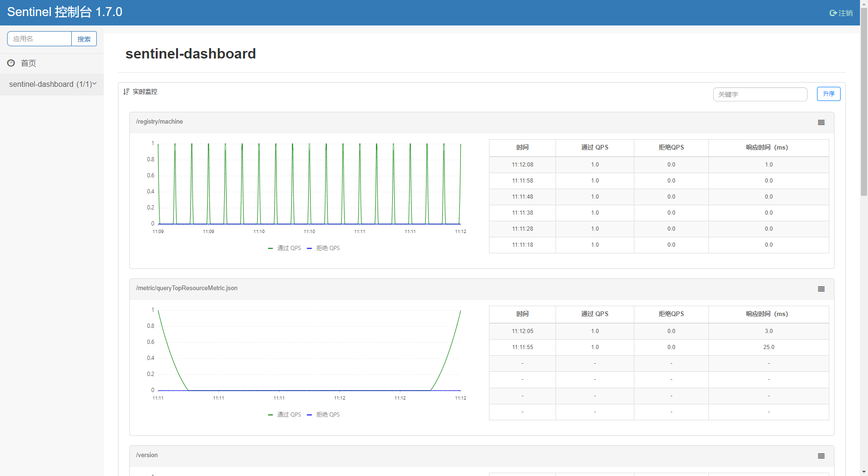Click the scrollbar down arrow
This screenshot has height=476, width=868.
pyautogui.click(x=864, y=472)
